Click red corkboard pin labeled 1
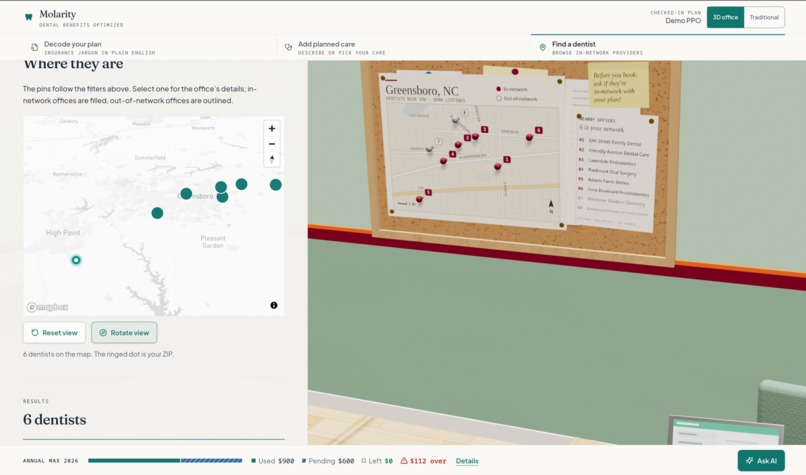 (x=498, y=167)
